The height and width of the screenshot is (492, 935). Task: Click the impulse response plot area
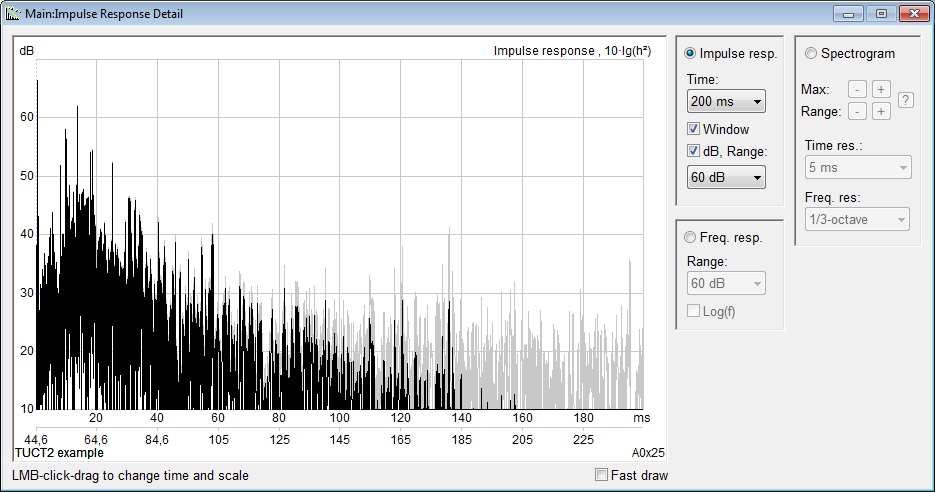340,234
